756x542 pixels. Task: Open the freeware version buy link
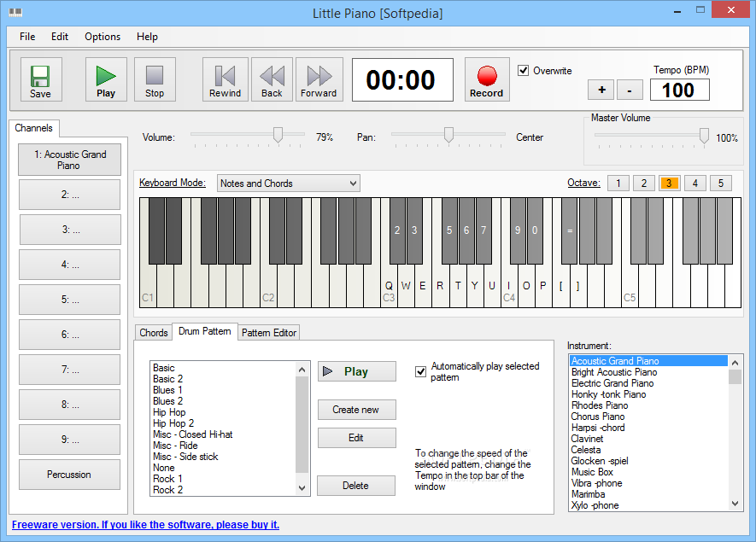point(145,525)
